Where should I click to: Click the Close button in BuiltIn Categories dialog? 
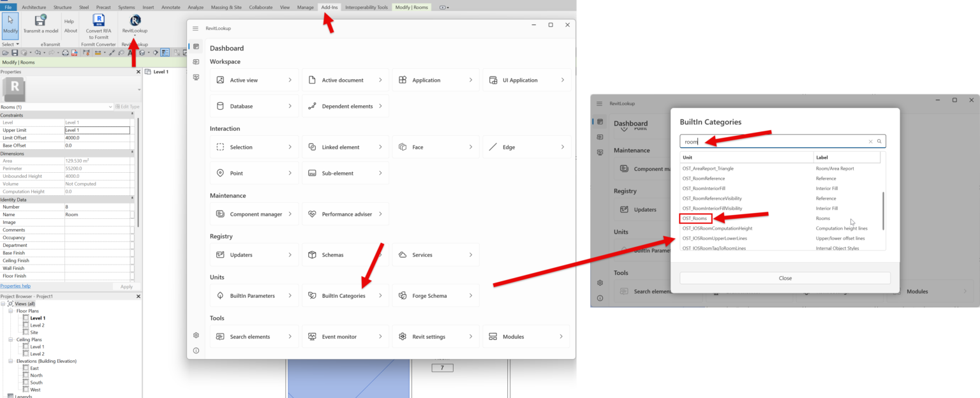click(785, 278)
